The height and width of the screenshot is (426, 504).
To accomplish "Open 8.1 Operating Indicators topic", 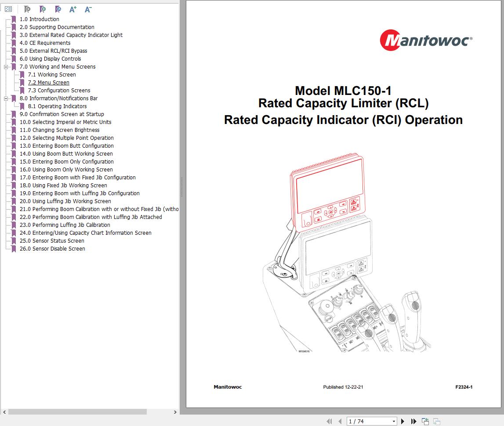I will point(58,106).
